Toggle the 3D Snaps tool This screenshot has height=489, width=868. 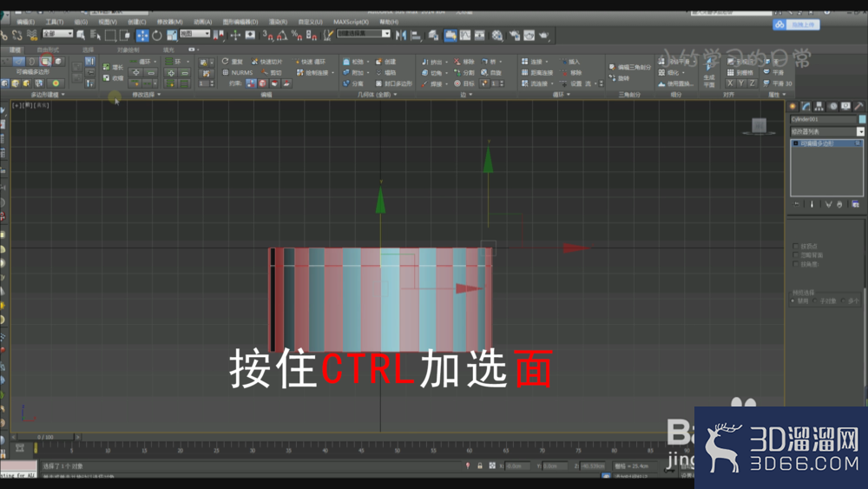(268, 36)
